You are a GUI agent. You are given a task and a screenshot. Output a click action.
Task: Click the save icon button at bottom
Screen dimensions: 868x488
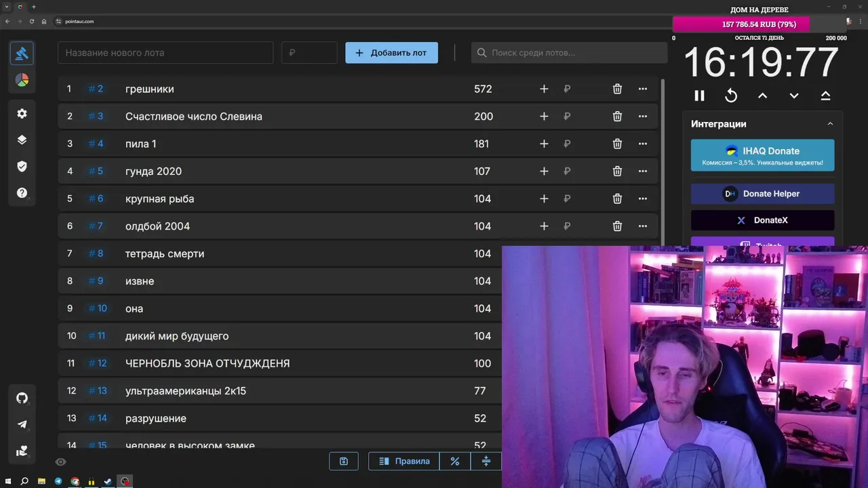click(344, 462)
